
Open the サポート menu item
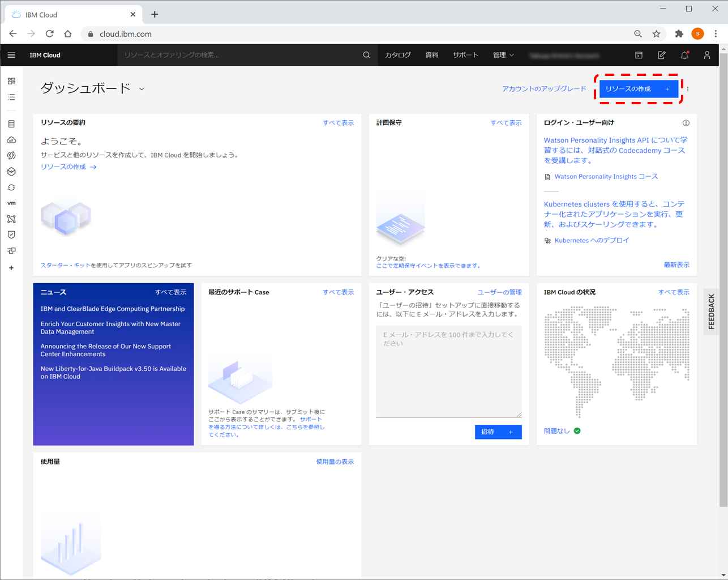pos(465,55)
